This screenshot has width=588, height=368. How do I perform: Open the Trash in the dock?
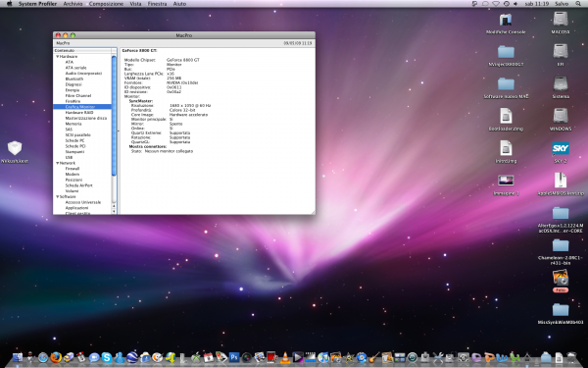[571, 357]
